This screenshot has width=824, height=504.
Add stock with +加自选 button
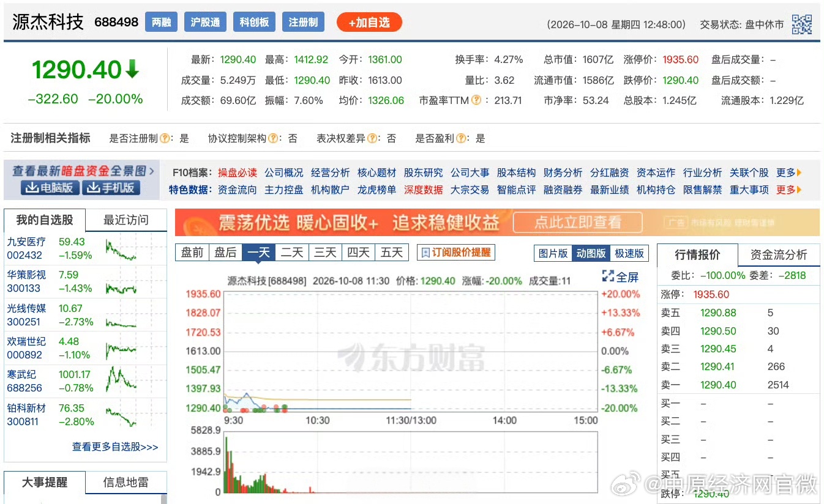369,23
